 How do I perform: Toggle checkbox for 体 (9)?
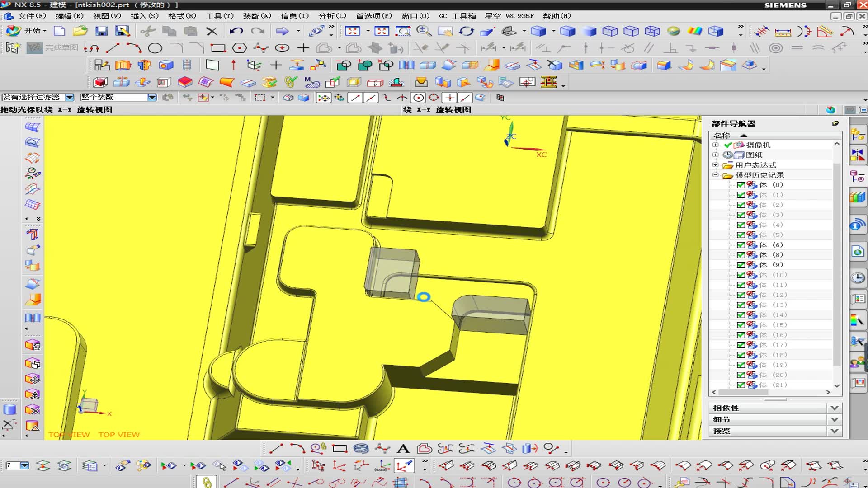point(741,265)
